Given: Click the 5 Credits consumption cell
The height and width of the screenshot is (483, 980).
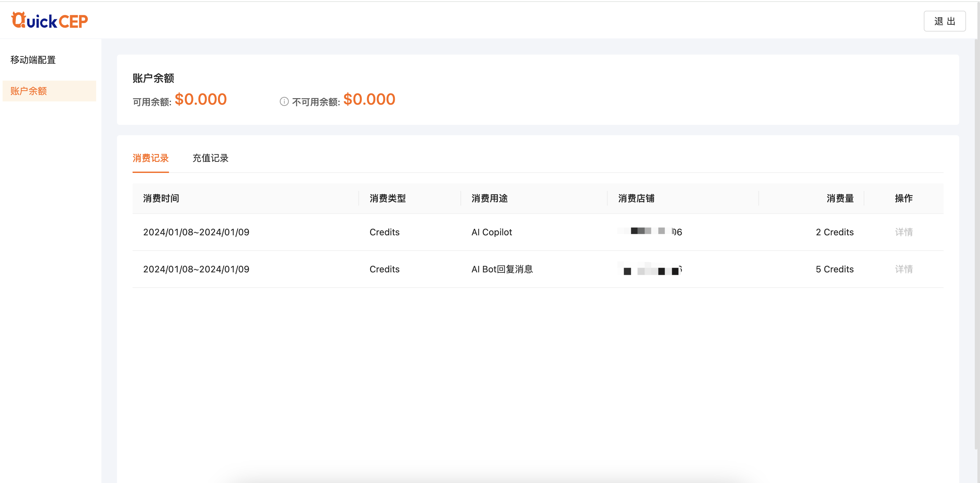Looking at the screenshot, I should [x=834, y=269].
